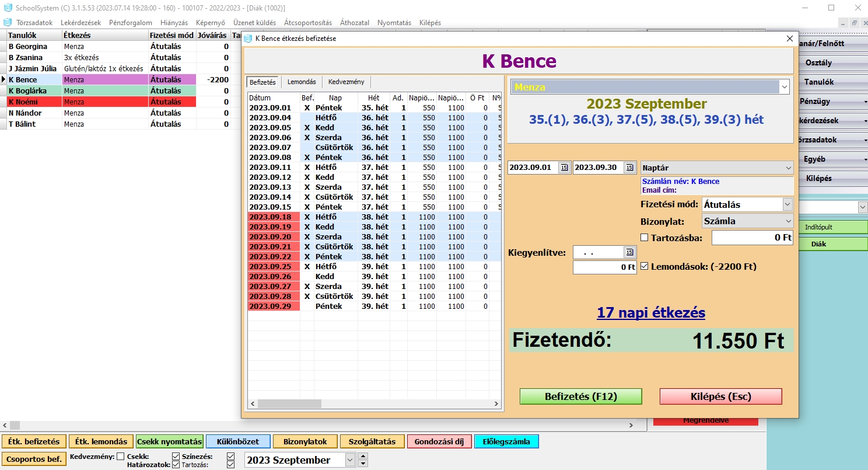Open calendar picker beside Kiegyenlítve field
The image size is (868, 470).
coord(629,252)
